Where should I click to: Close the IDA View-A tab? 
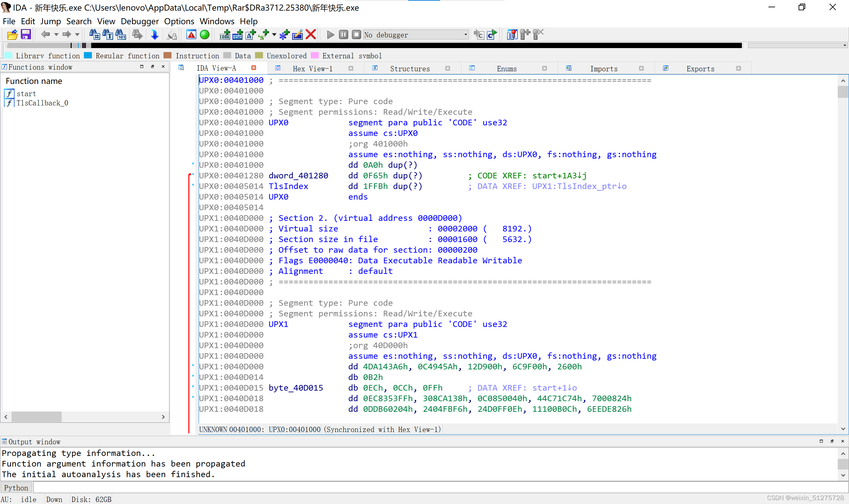pyautogui.click(x=253, y=68)
